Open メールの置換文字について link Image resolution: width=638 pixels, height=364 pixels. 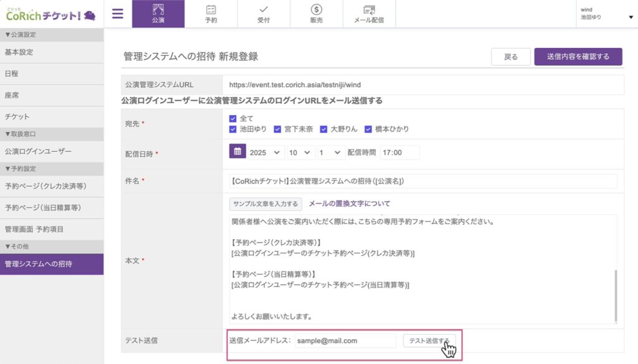coord(350,203)
